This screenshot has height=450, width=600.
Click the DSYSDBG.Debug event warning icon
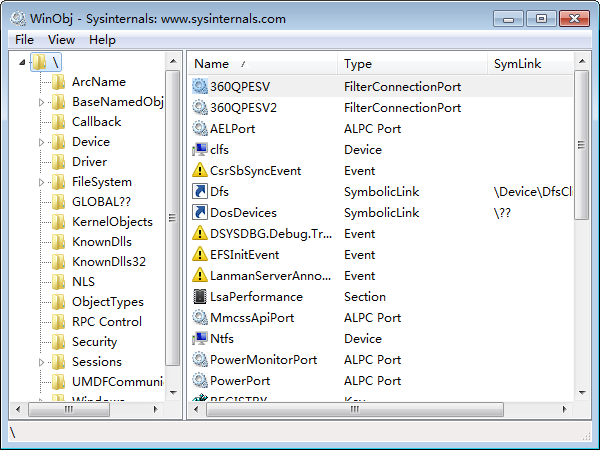[x=200, y=233]
